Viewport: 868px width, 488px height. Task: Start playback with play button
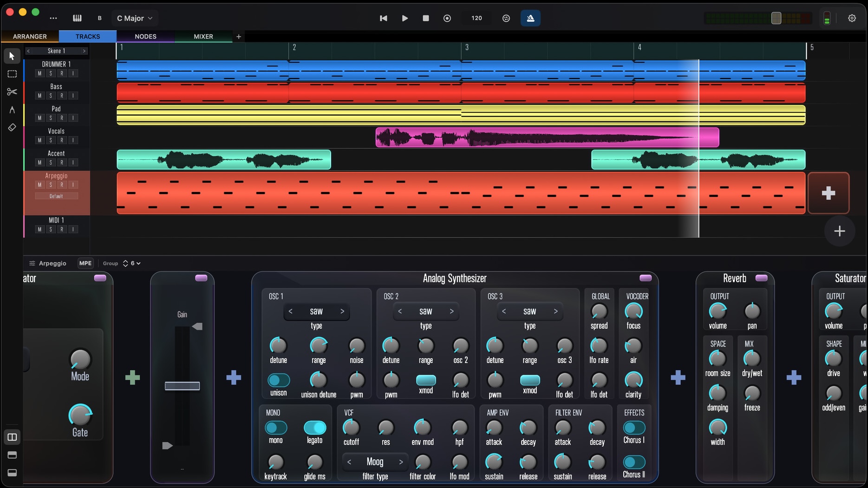405,18
